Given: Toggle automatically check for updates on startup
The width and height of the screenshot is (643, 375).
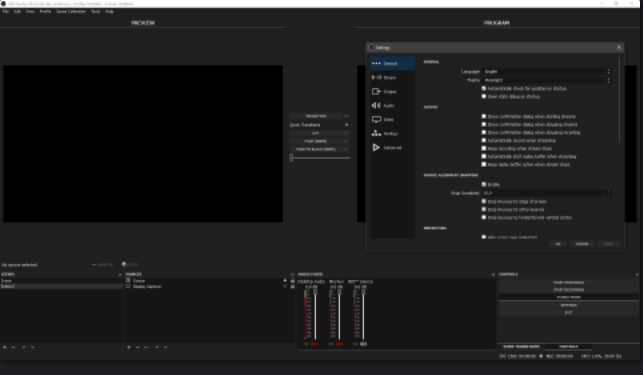Looking at the screenshot, I should [x=484, y=88].
